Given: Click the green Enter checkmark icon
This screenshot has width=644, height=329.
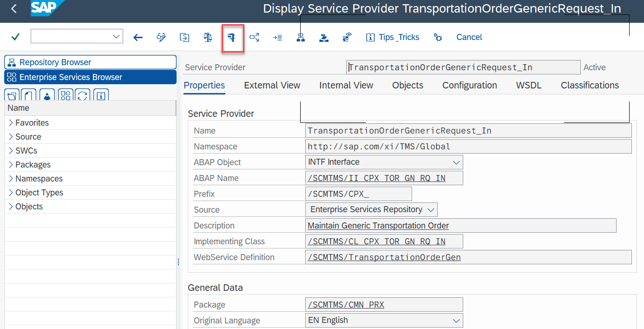Looking at the screenshot, I should [x=15, y=37].
